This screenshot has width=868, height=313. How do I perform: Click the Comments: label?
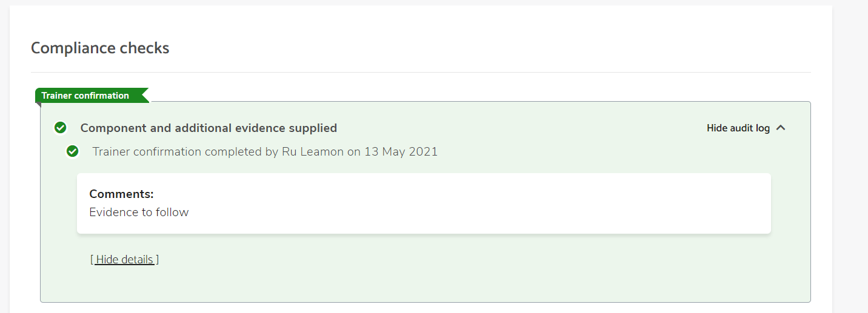coord(121,194)
